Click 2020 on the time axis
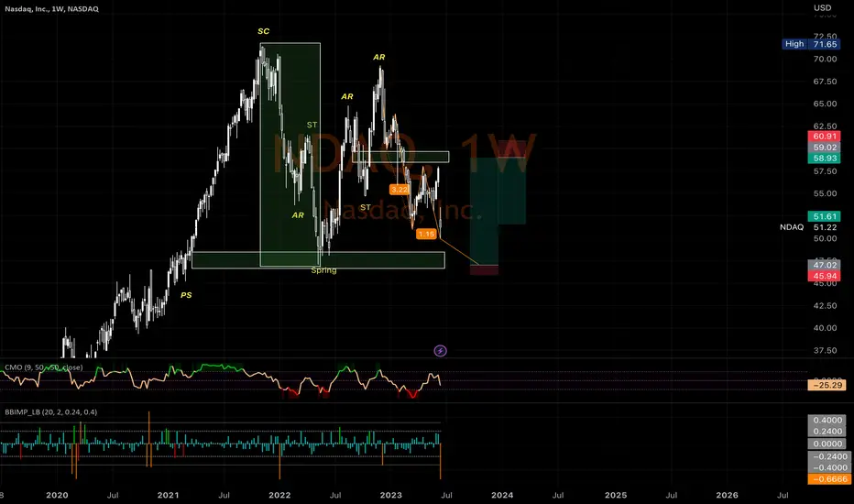The width and height of the screenshot is (854, 504). (x=57, y=495)
